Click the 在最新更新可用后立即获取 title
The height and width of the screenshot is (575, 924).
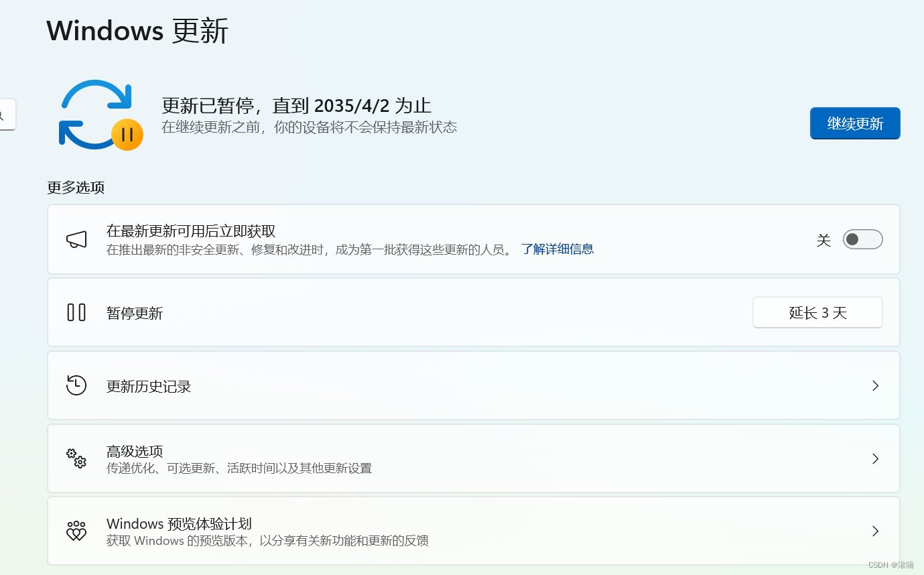(x=191, y=231)
